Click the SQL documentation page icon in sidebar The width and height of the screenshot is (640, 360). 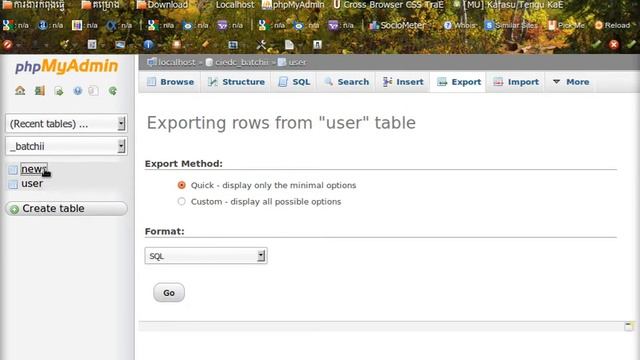point(93,91)
